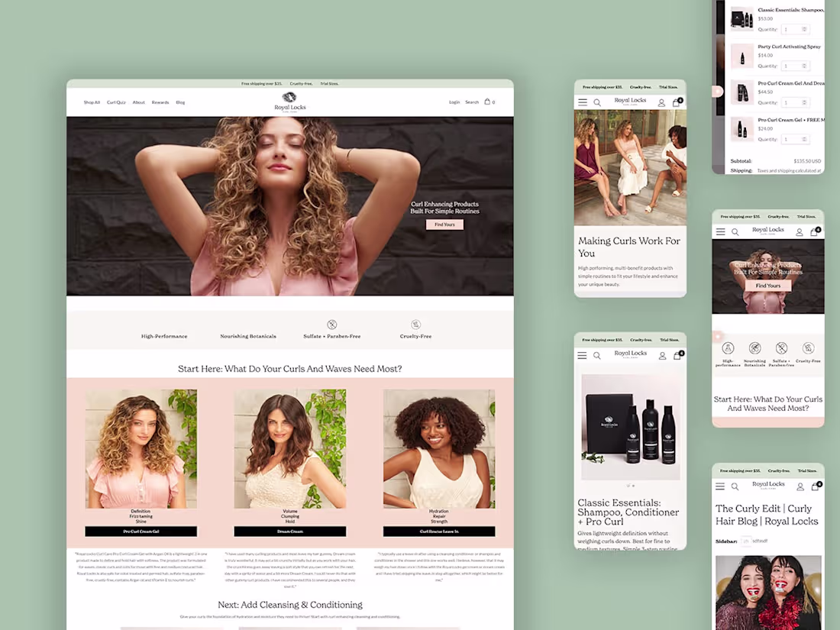This screenshot has height=630, width=840.
Task: Click the Find Yours hero button
Action: pos(444,224)
